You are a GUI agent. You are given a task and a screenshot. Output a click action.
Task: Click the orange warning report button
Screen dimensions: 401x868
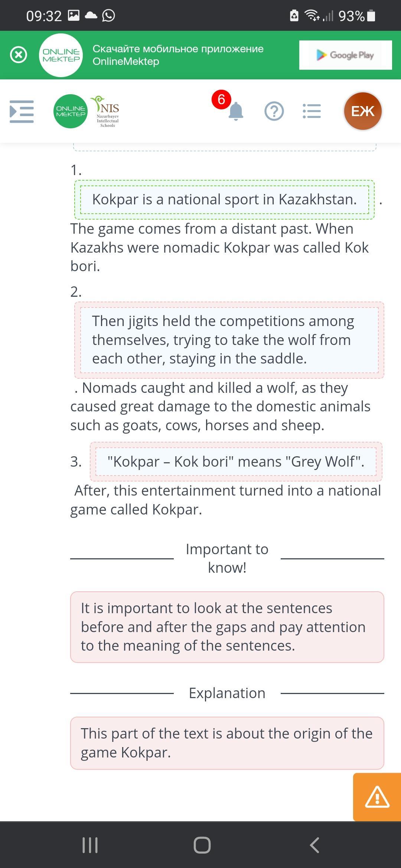[377, 797]
